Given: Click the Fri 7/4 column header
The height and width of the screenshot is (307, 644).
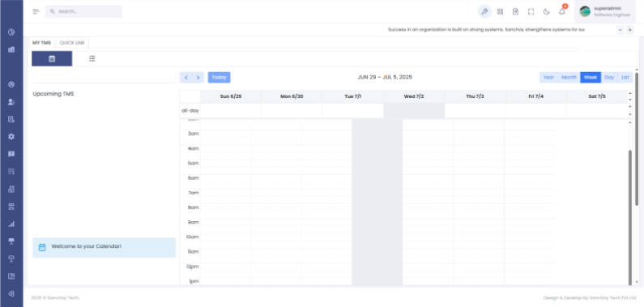Looking at the screenshot, I should [x=536, y=96].
